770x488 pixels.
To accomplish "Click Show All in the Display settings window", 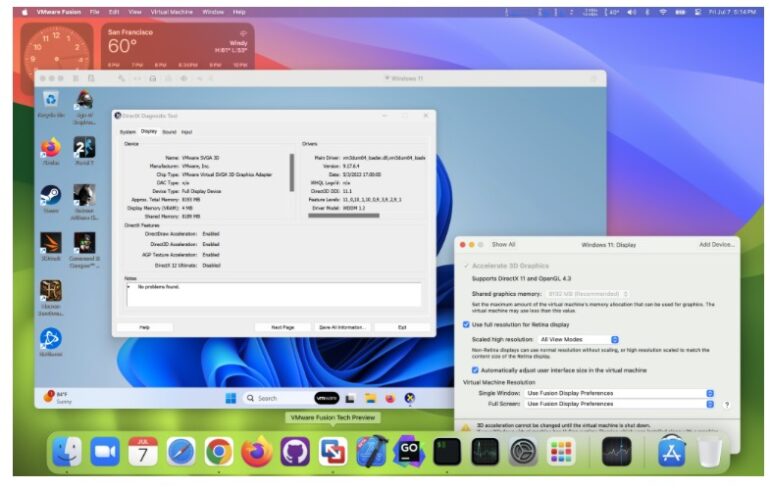I will pos(503,244).
